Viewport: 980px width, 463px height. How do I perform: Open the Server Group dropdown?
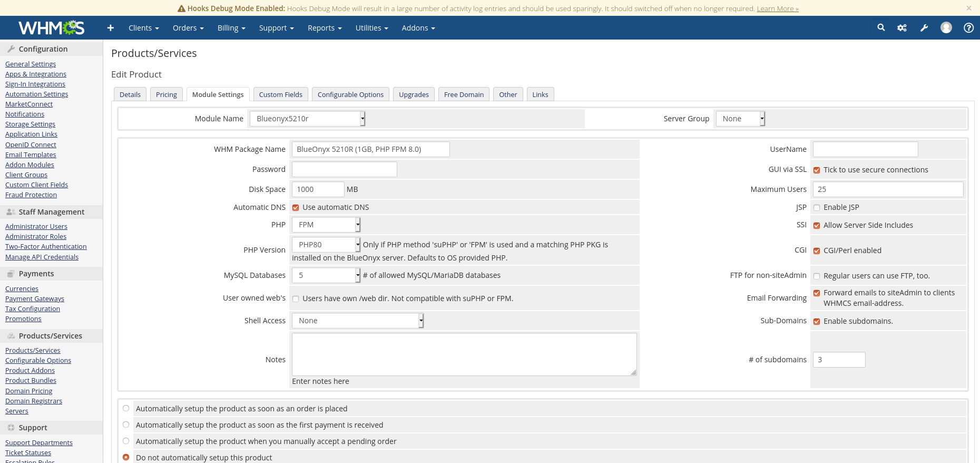click(740, 119)
